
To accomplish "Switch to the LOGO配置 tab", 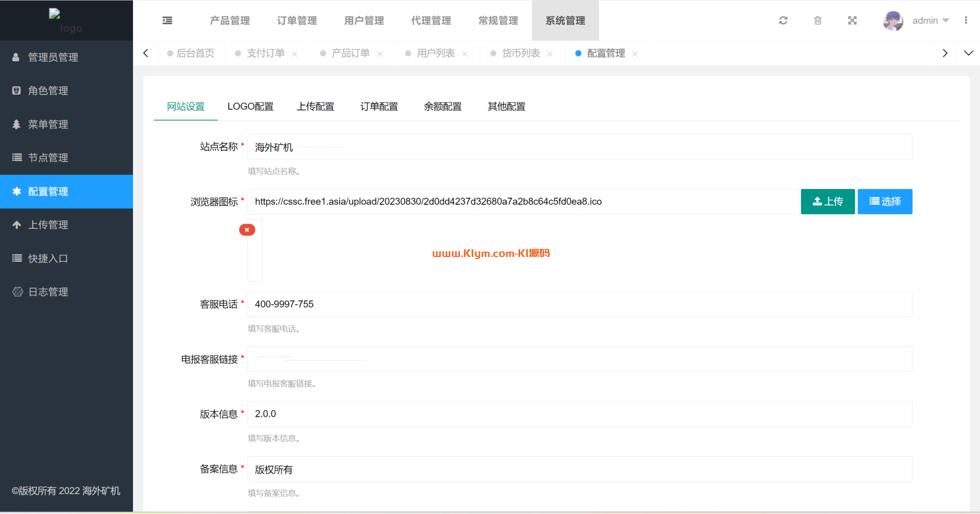I will [250, 106].
